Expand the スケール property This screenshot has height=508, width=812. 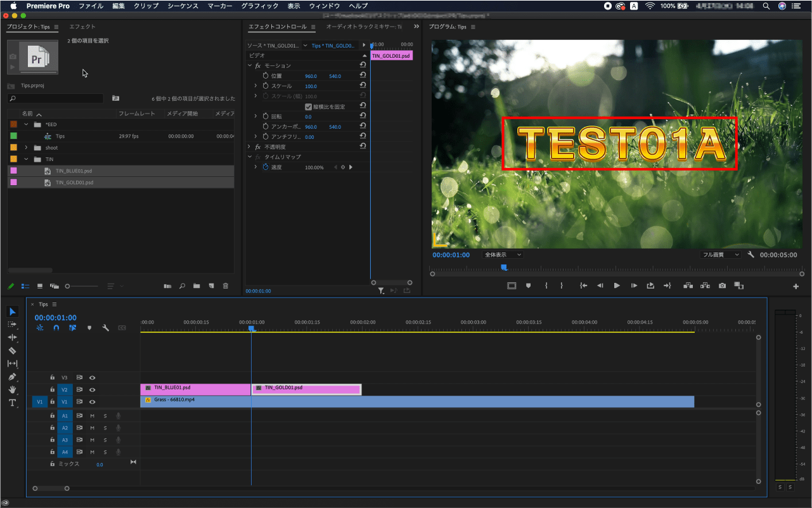click(x=256, y=86)
